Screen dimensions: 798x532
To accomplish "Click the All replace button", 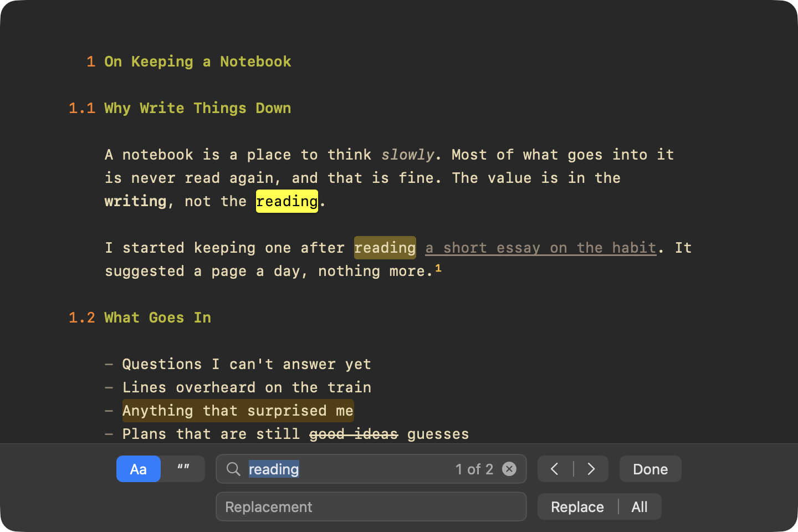I will [640, 507].
